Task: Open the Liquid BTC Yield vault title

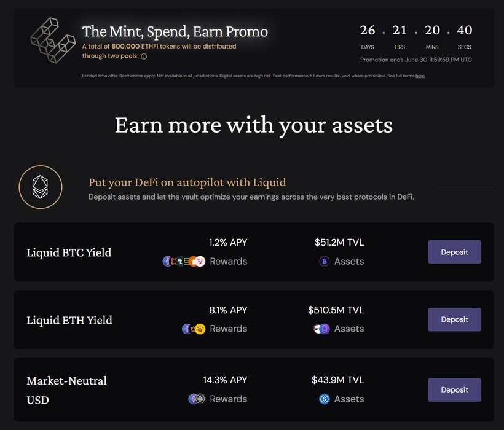Action: pyautogui.click(x=69, y=252)
